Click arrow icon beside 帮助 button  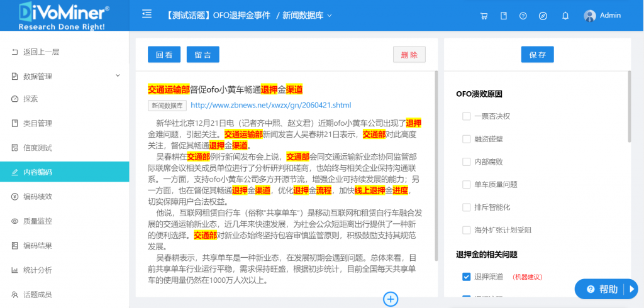631,289
